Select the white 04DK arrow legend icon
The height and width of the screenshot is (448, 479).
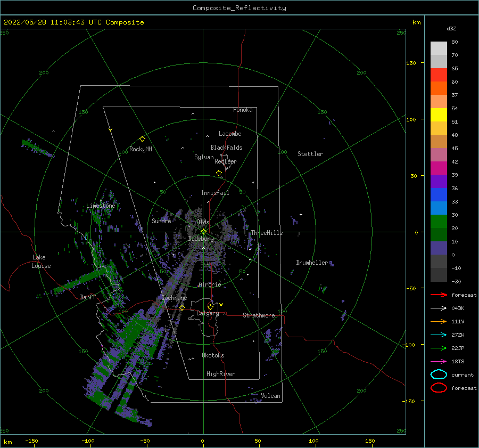pos(439,308)
